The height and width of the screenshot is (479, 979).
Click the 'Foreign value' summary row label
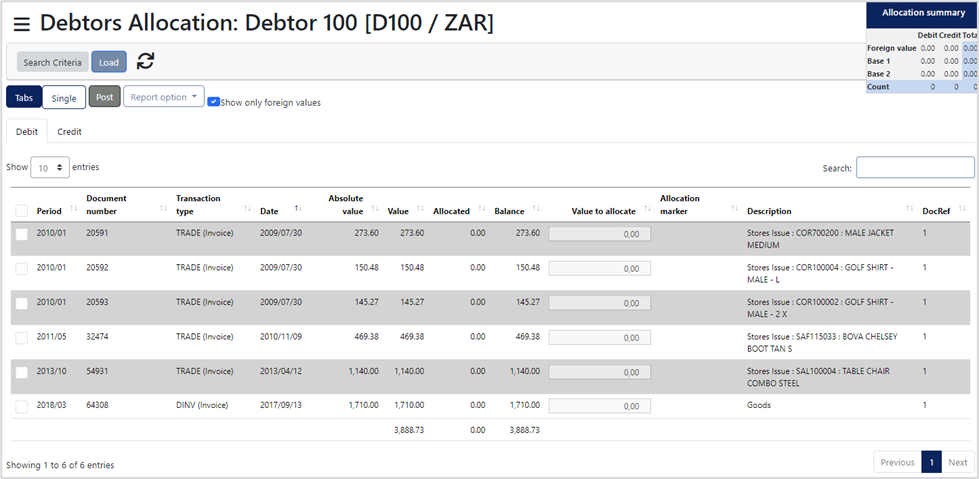[892, 48]
